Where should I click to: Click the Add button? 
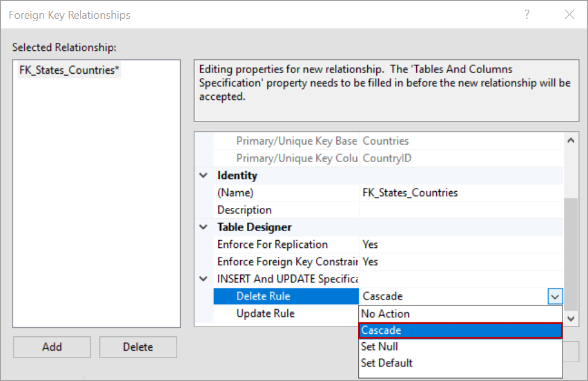coord(51,347)
